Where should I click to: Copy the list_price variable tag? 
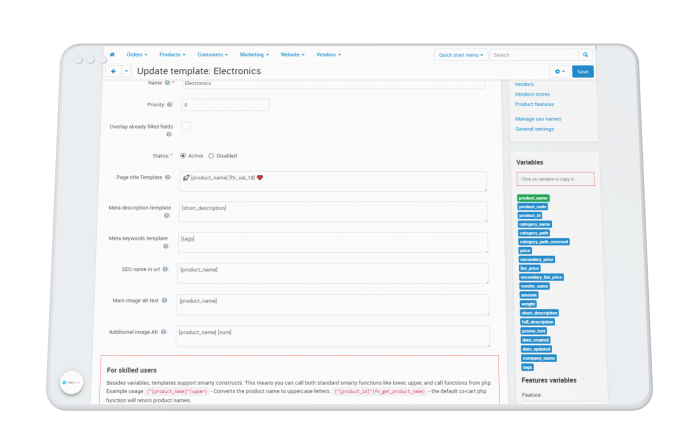530,268
